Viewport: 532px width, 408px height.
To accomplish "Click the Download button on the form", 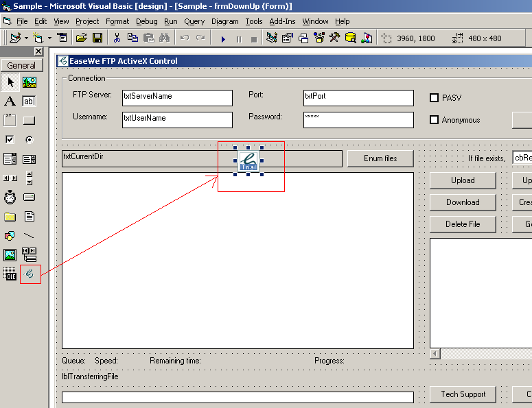I will 463,202.
